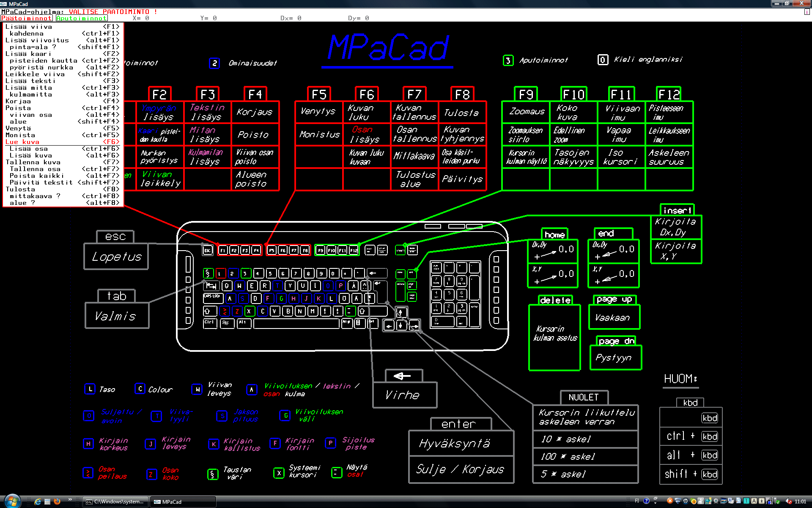Click the red '>' Osan peilaus key icon
This screenshot has height=508, width=812.
point(88,473)
